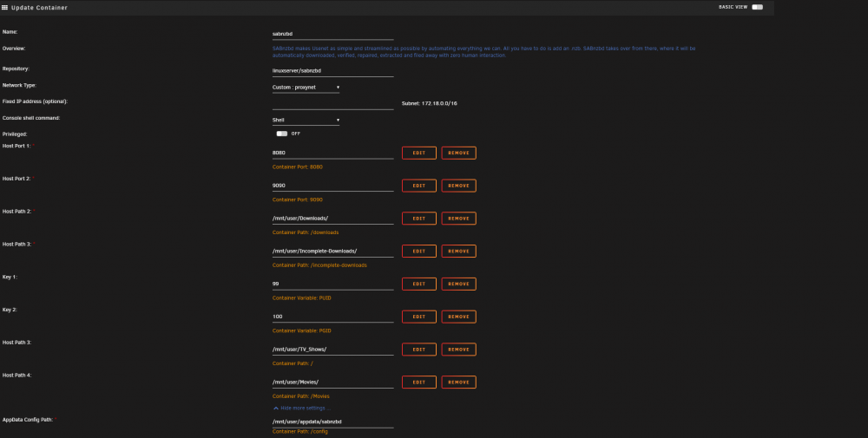
Task: Click the Container Path: /Movies label
Action: [300, 396]
